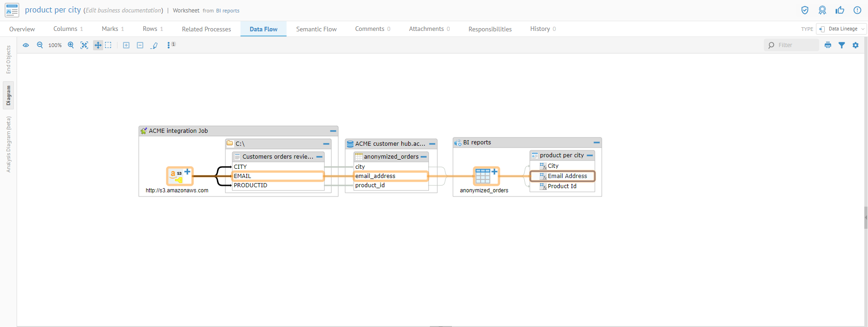Open the Data Lineage type dropdown
Image resolution: width=868 pixels, height=327 pixels.
pos(842,29)
